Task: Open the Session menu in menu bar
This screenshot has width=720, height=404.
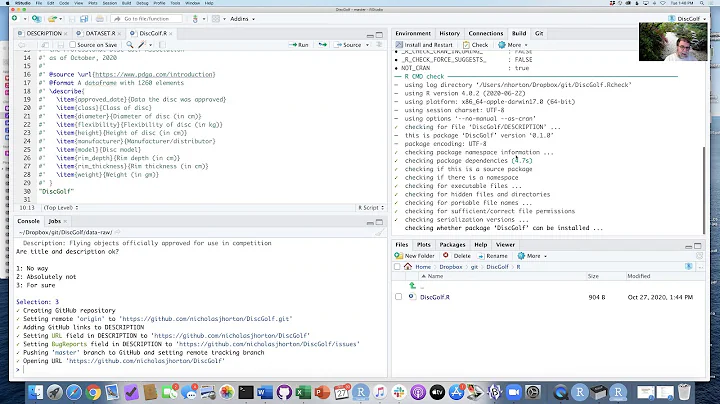Action: (x=109, y=3)
